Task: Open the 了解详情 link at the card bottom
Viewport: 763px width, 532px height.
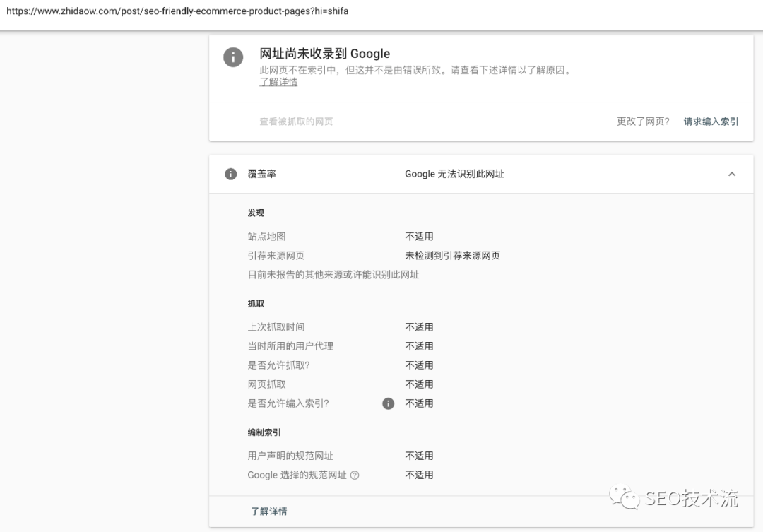Action: [x=268, y=511]
